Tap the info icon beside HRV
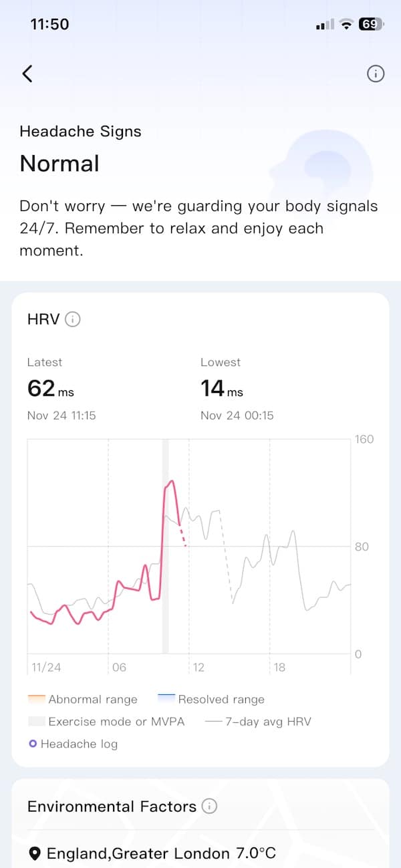401x868 pixels. click(72, 319)
